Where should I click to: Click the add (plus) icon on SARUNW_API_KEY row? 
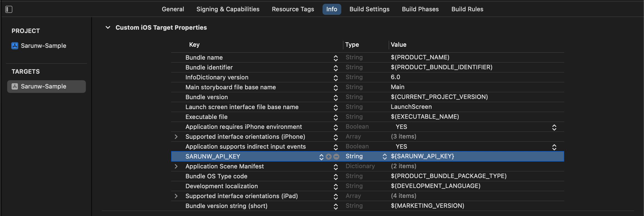tap(328, 157)
